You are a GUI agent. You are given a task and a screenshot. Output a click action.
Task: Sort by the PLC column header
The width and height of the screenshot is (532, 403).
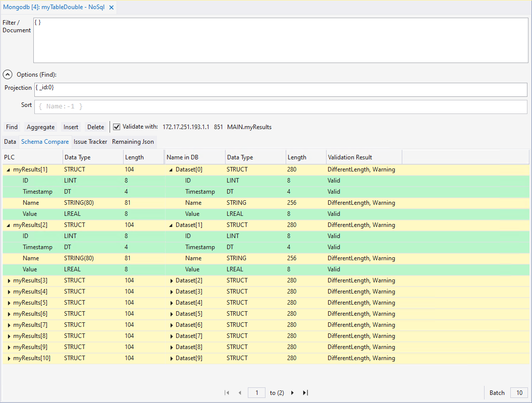pyautogui.click(x=33, y=157)
